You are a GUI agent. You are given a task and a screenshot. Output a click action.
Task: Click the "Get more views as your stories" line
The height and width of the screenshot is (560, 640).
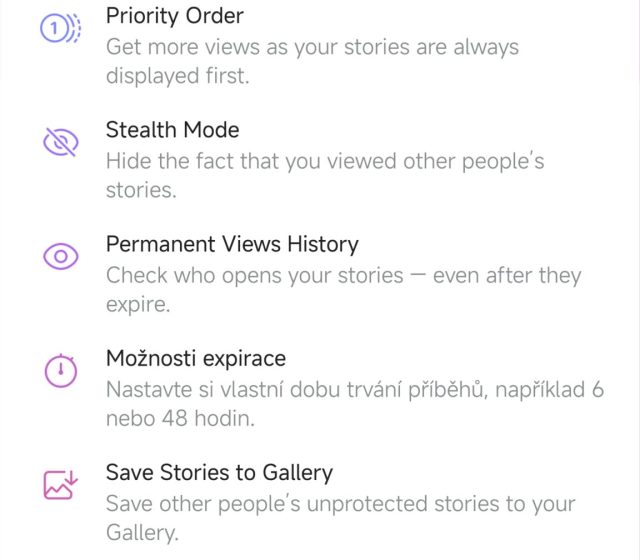(x=312, y=47)
